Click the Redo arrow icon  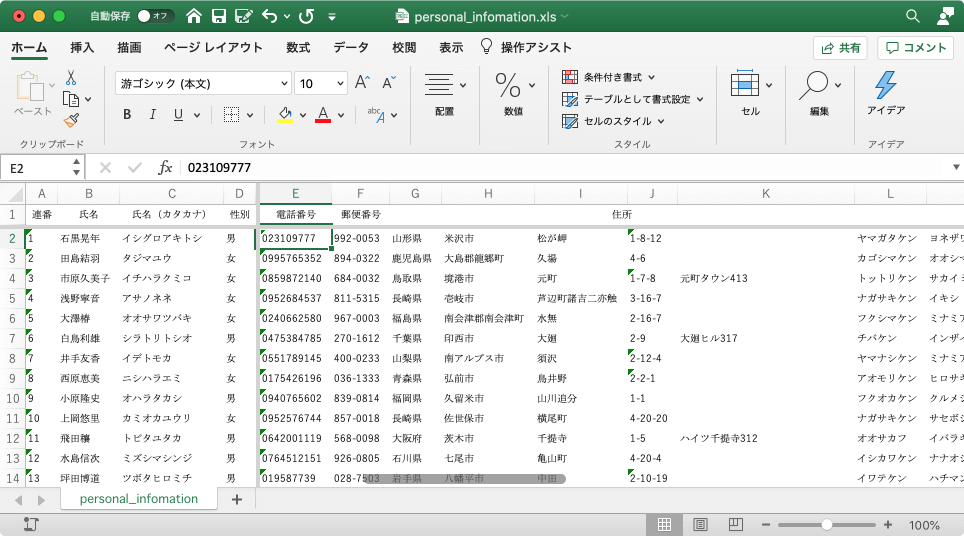pyautogui.click(x=305, y=16)
